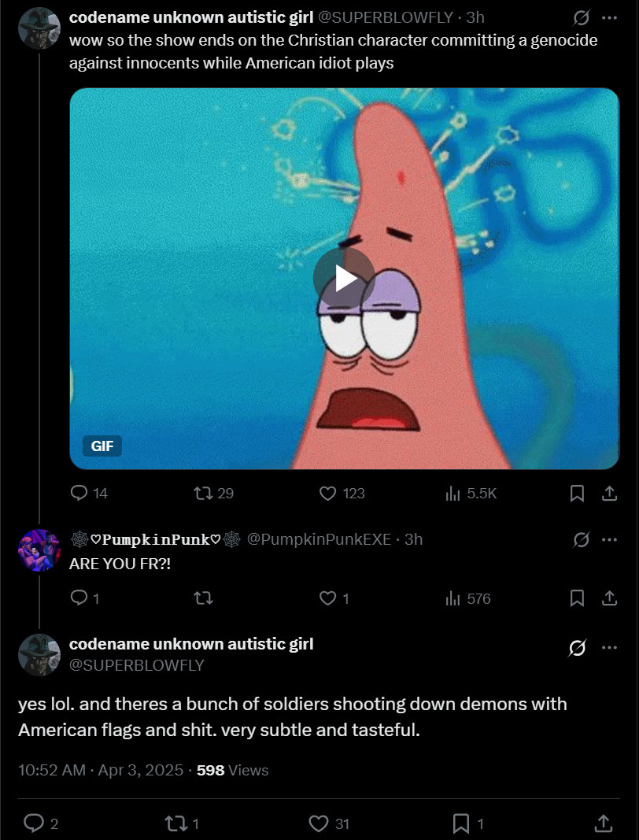This screenshot has height=840, width=639.
Task: Open the more options menu on the first tweet
Action: point(609,17)
